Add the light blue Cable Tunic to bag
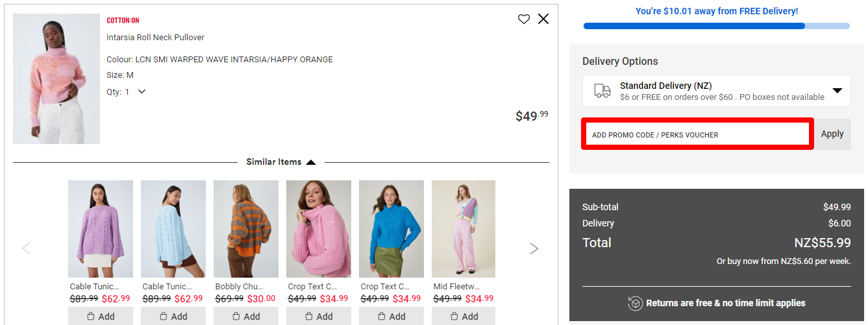The height and width of the screenshot is (325, 868). click(x=173, y=317)
